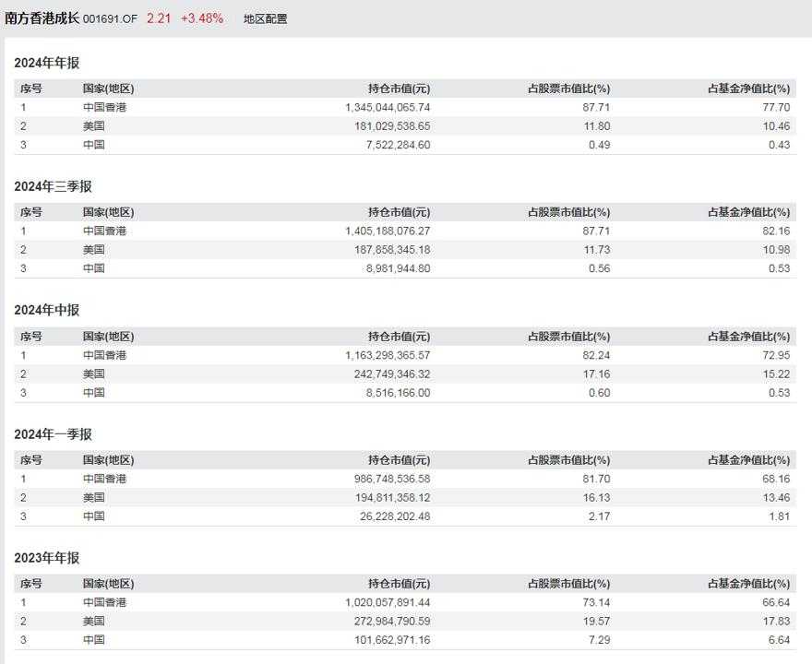Click value 986,748,536.58 in 2024年一季报

(x=392, y=479)
